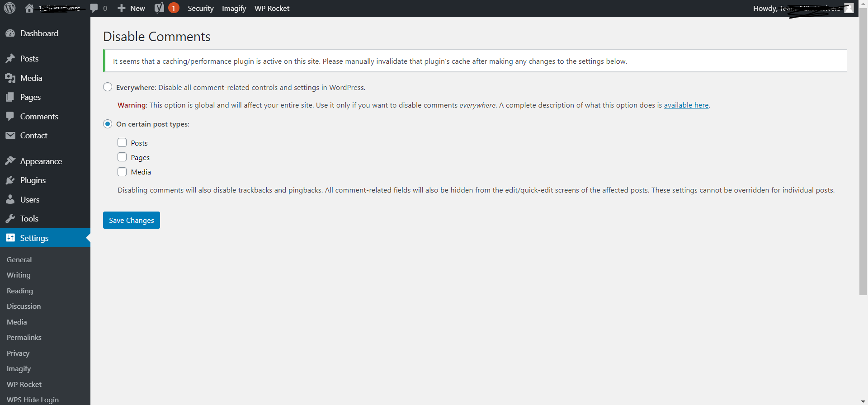
Task: Open Imagify settings submenu
Action: [x=19, y=369]
